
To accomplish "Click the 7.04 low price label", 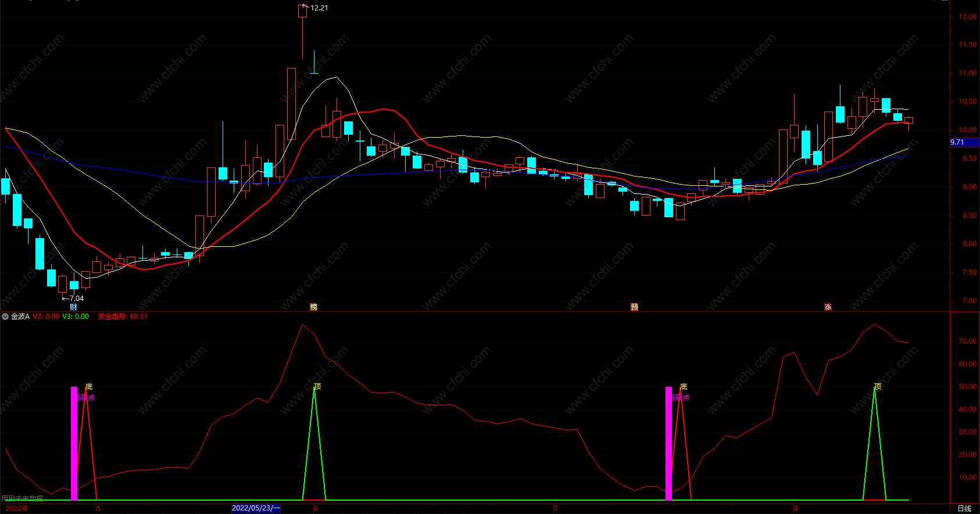I will click(76, 299).
